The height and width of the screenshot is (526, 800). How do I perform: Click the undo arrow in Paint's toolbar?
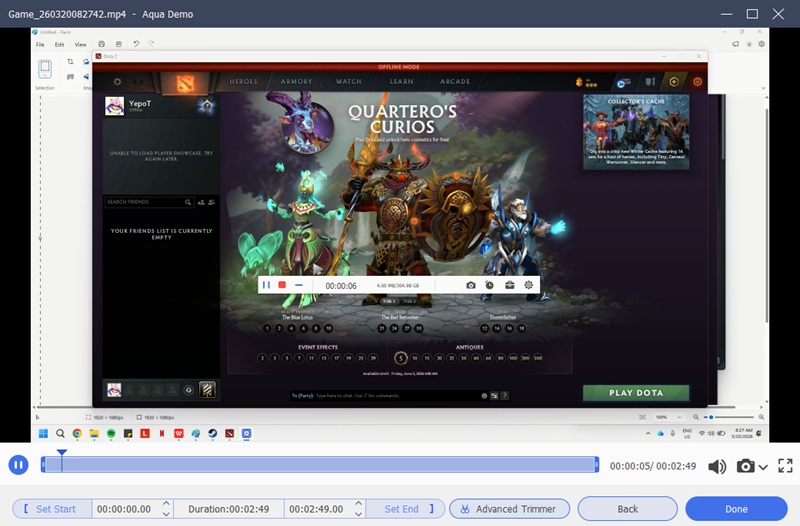(136, 44)
